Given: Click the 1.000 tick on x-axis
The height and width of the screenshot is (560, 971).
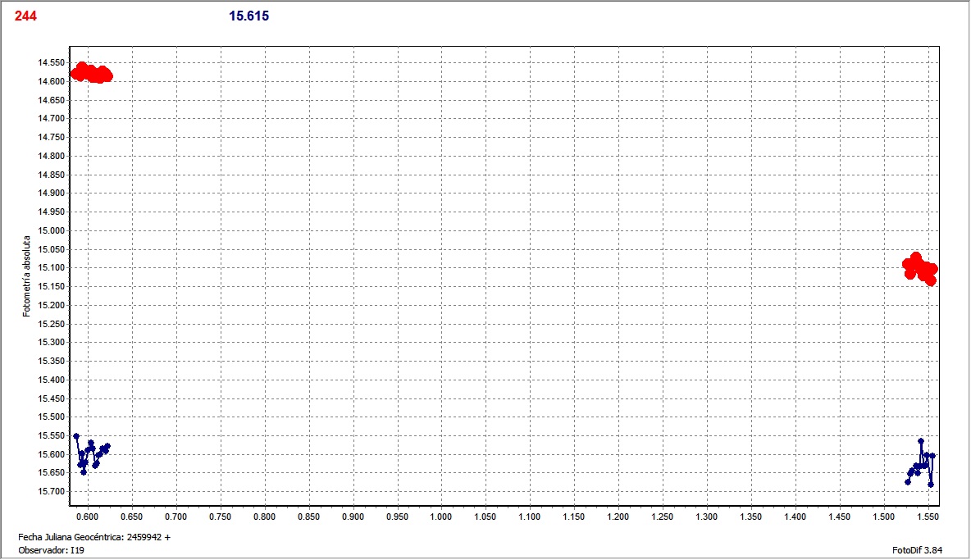Looking at the screenshot, I should [x=441, y=517].
